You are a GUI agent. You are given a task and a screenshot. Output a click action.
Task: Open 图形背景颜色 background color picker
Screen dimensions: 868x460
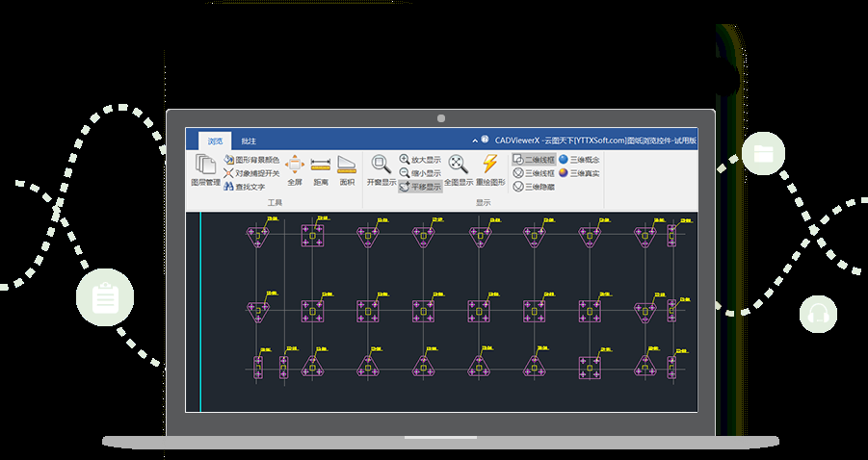[250, 159]
